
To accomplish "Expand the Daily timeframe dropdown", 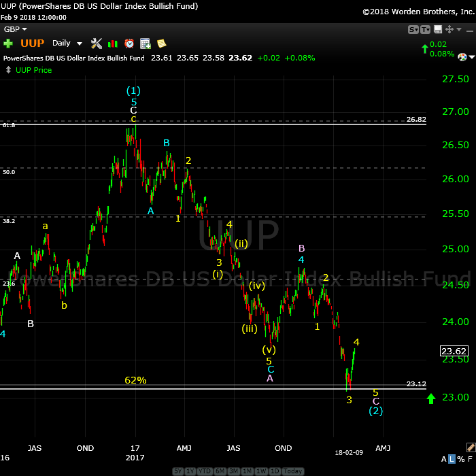I will pos(80,44).
